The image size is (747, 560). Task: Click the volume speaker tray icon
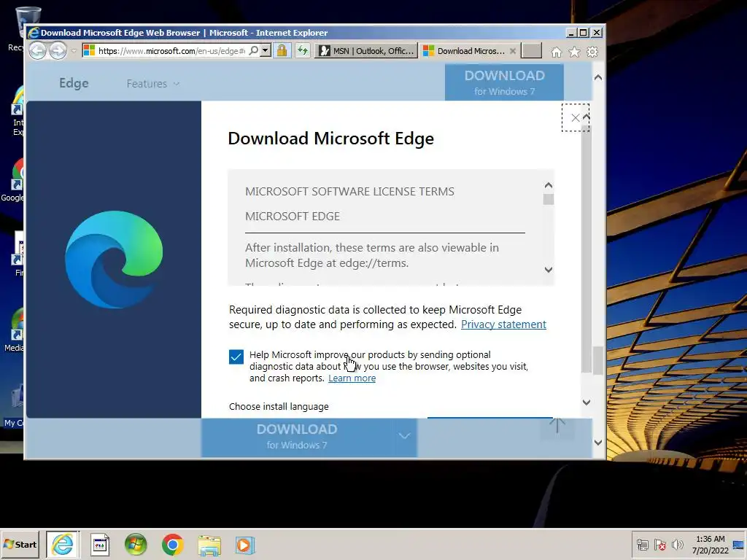(x=677, y=545)
